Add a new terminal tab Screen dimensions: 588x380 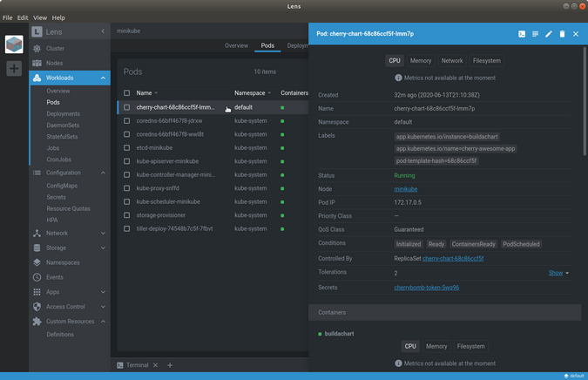tap(170, 365)
